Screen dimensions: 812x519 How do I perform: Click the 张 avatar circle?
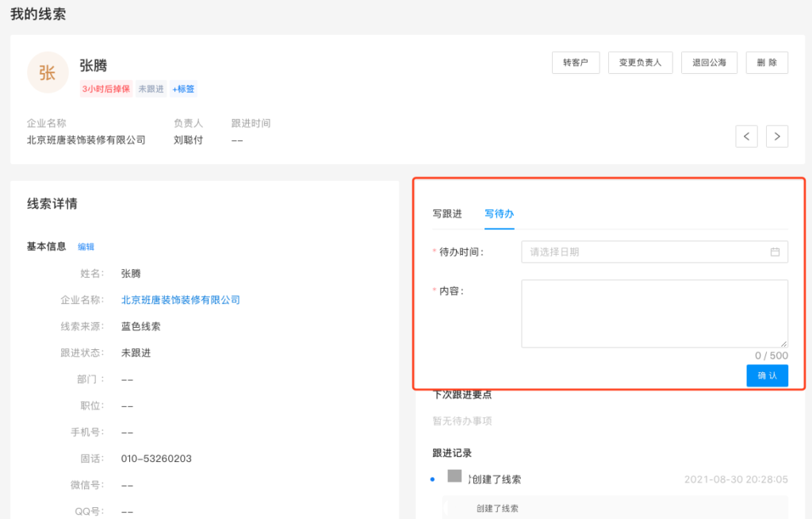48,73
